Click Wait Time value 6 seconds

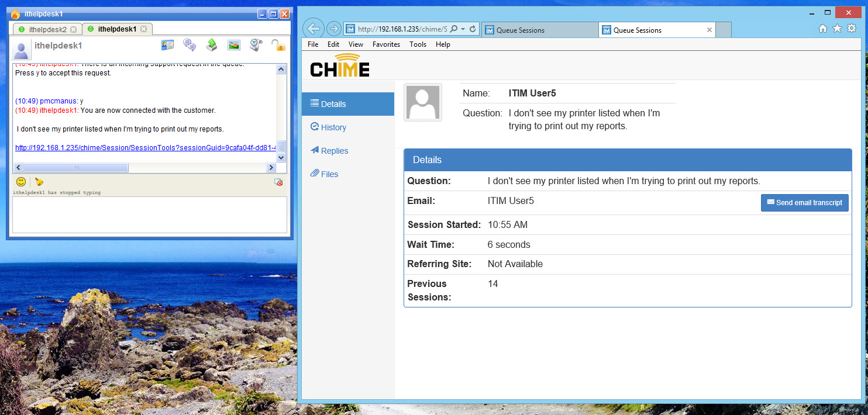click(x=509, y=245)
